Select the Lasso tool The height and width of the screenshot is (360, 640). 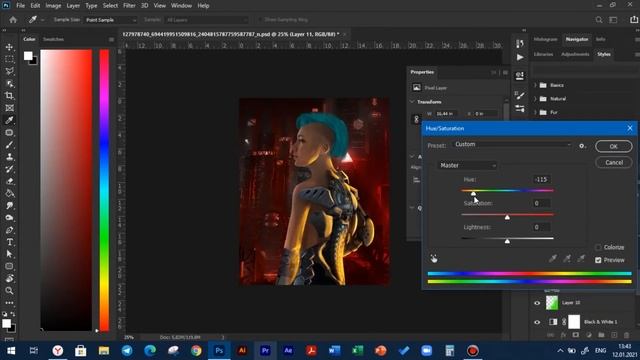[9, 71]
